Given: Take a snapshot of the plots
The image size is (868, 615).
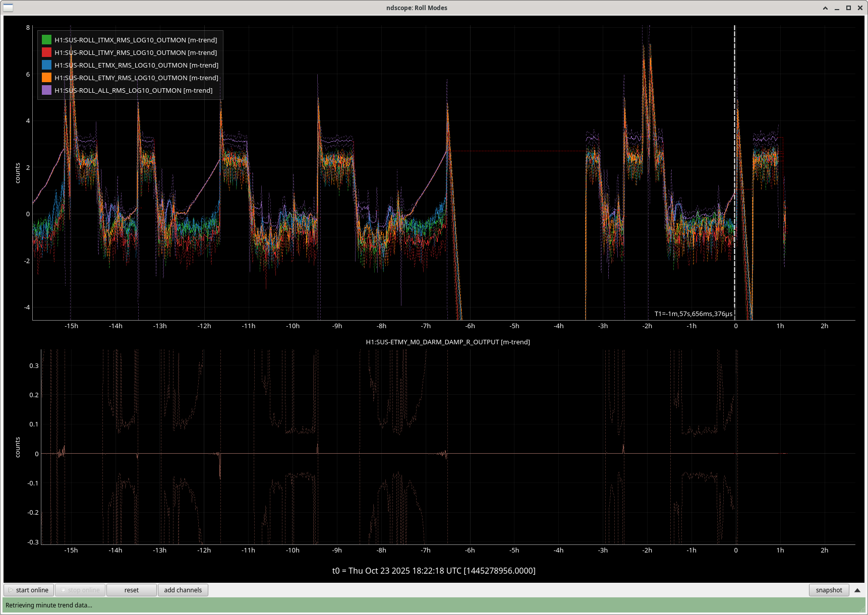Looking at the screenshot, I should [829, 590].
